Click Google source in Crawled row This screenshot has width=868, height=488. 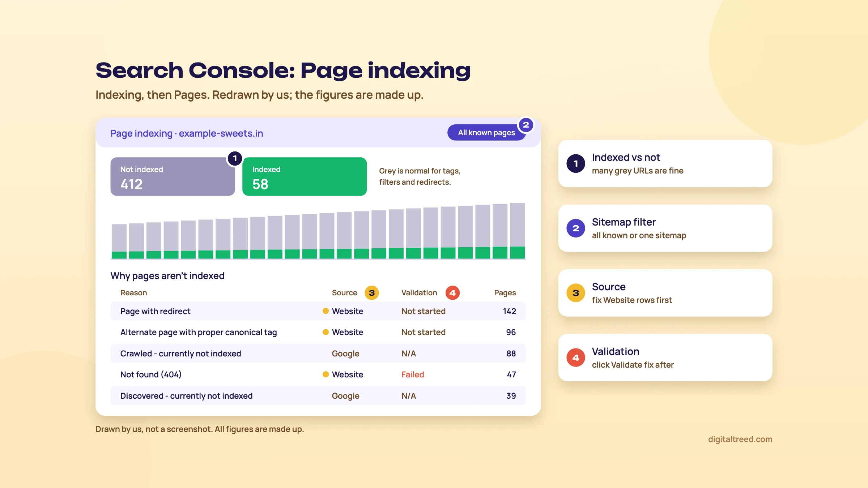345,354
